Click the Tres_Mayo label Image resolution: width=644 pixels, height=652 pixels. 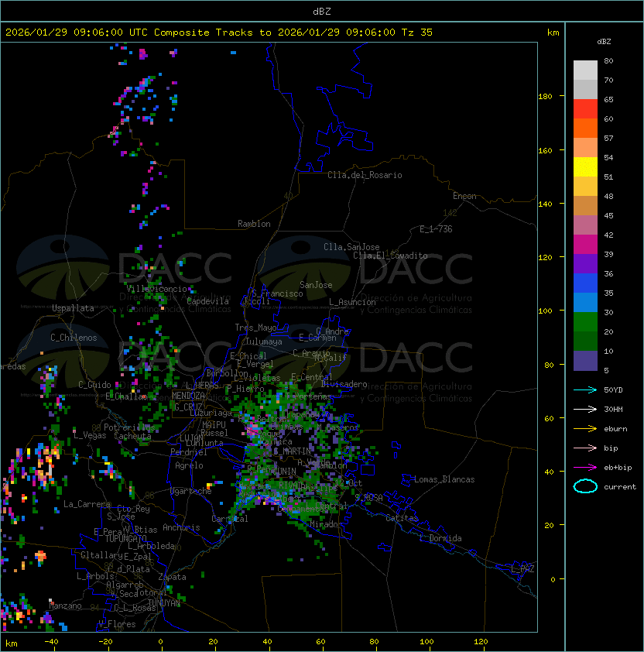pos(255,328)
